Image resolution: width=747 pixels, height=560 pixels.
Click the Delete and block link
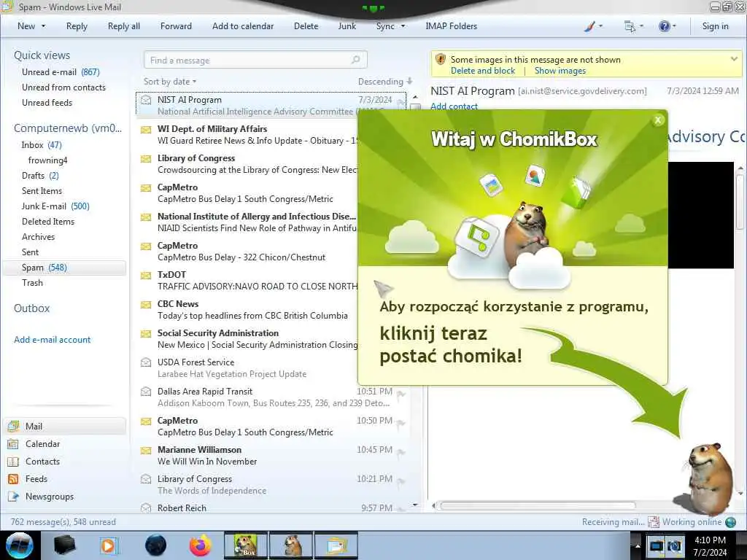483,71
